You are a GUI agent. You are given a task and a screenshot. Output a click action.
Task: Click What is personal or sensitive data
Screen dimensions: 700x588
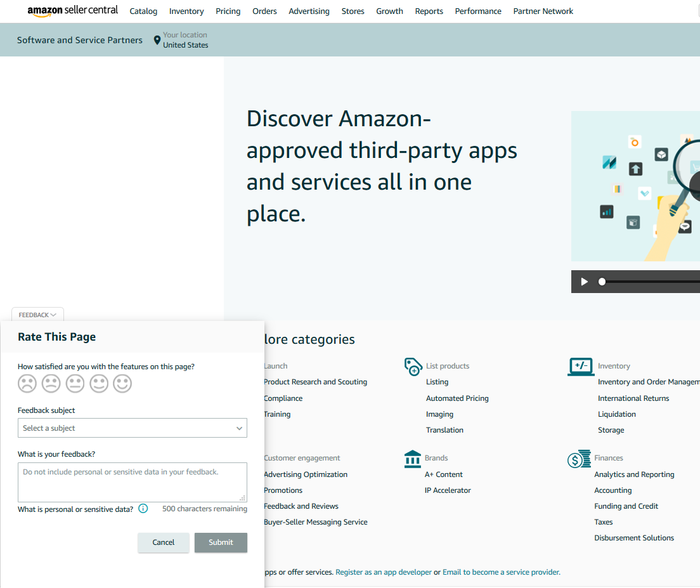[75, 509]
